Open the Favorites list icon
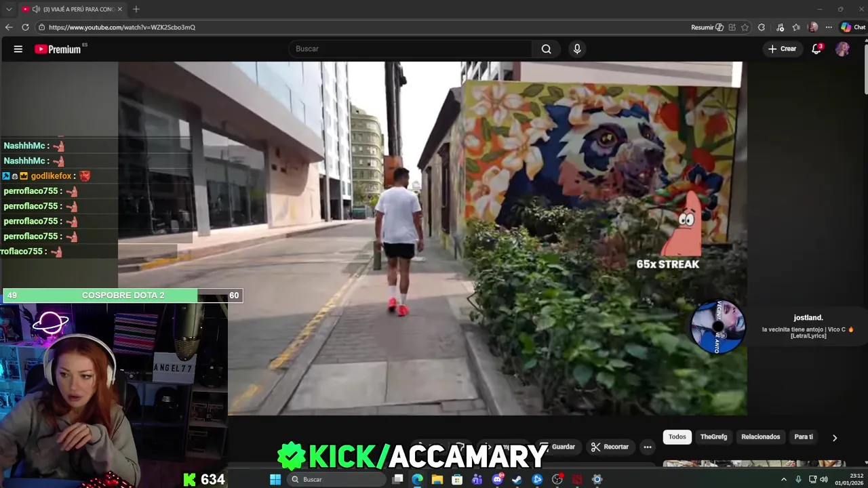Screen dimensions: 868x488 [x=796, y=27]
